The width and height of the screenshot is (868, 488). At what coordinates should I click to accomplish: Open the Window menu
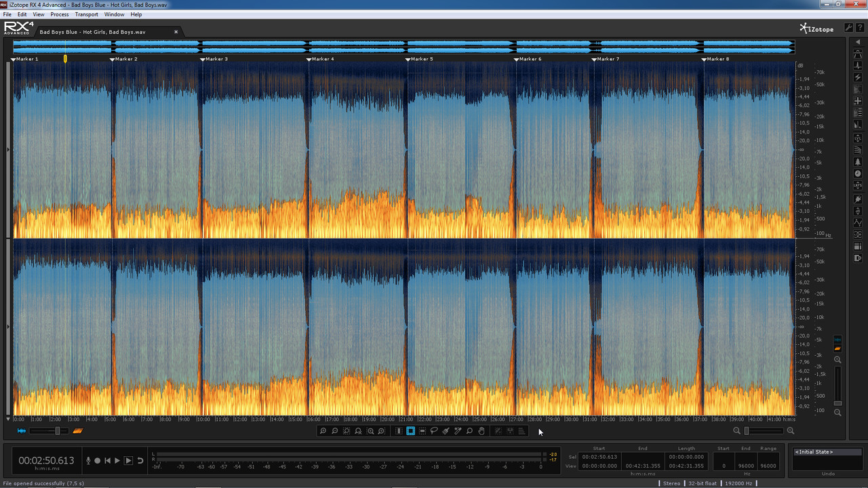coord(115,14)
